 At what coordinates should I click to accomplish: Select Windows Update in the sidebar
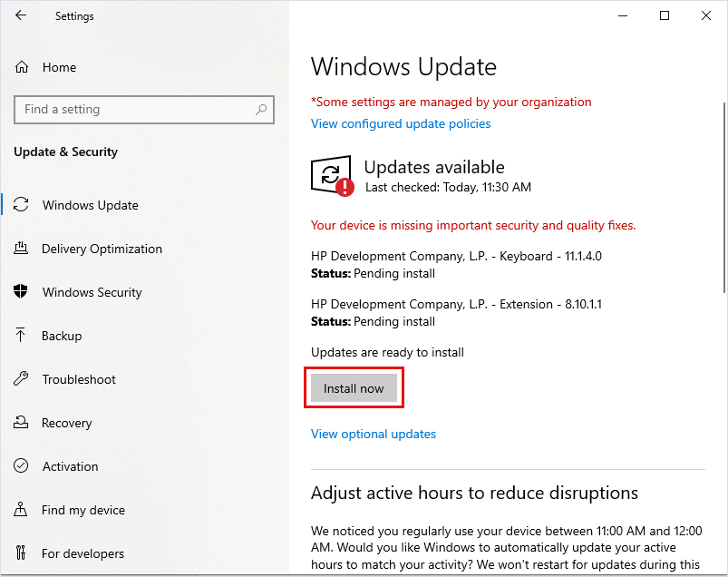(90, 205)
